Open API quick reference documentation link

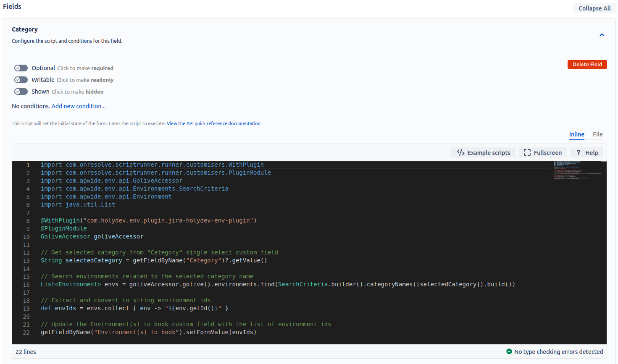[214, 123]
